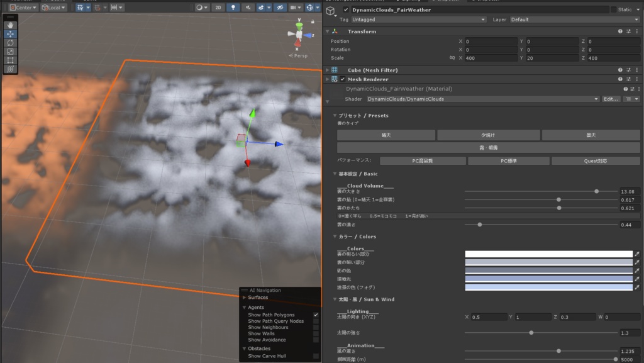Open the Local handle rotation menu
This screenshot has width=644, height=363.
(55, 8)
